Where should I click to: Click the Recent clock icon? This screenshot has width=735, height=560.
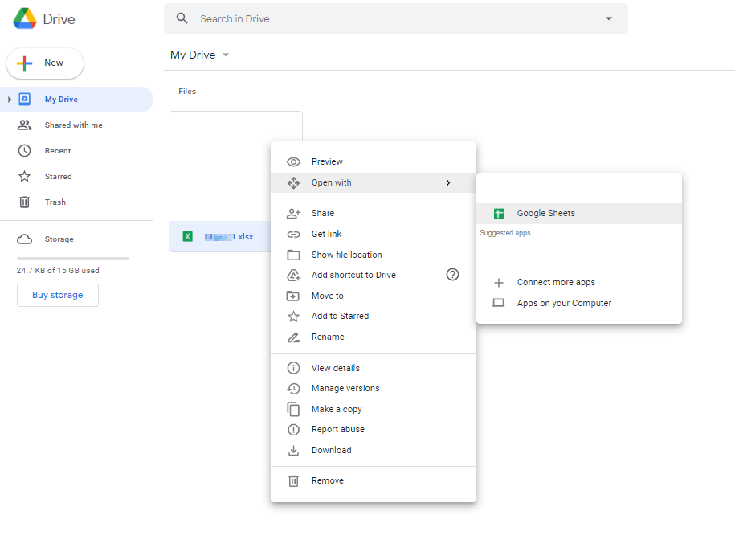point(24,150)
